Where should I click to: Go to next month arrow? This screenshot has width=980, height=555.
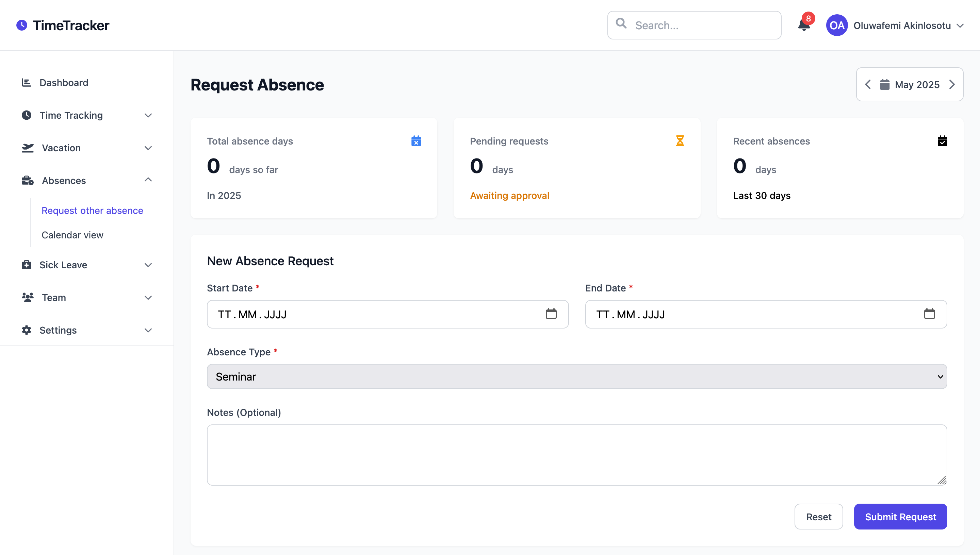tap(952, 84)
